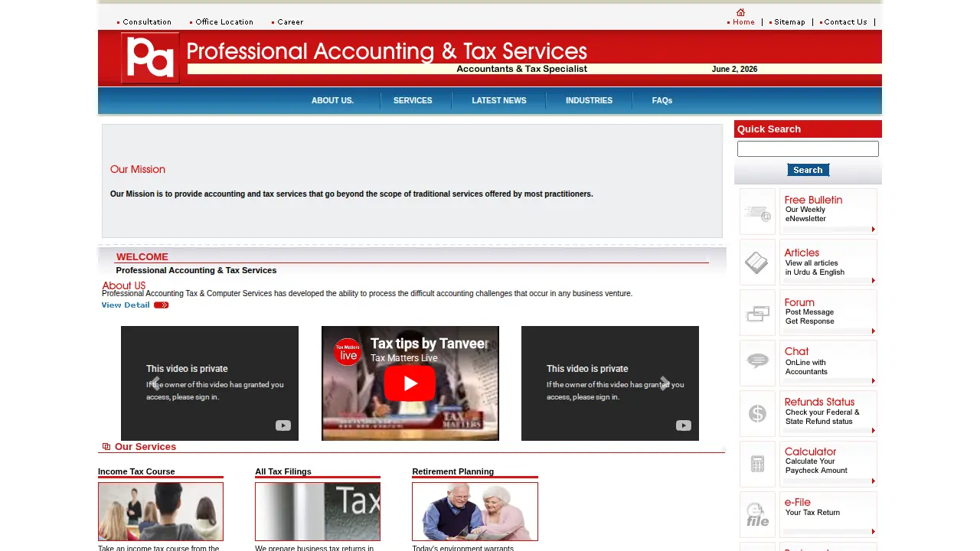The image size is (980, 551).
Task: Open the Income Tax Course classroom image
Action: pyautogui.click(x=161, y=511)
